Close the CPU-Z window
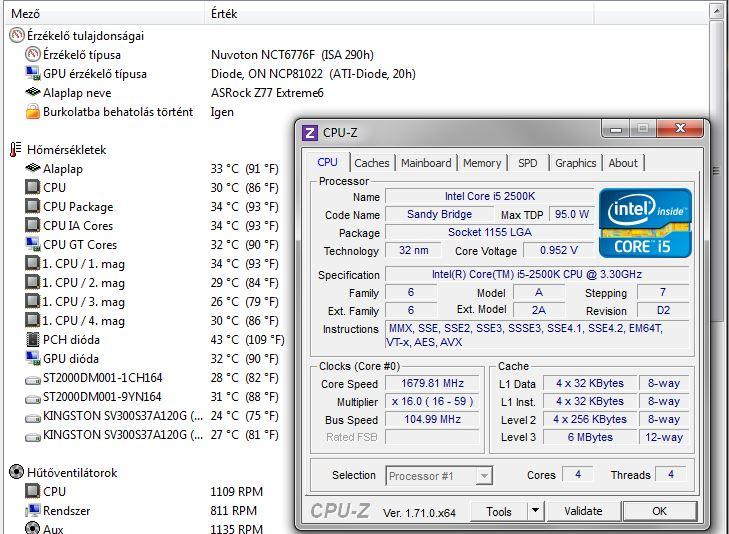 tap(681, 128)
